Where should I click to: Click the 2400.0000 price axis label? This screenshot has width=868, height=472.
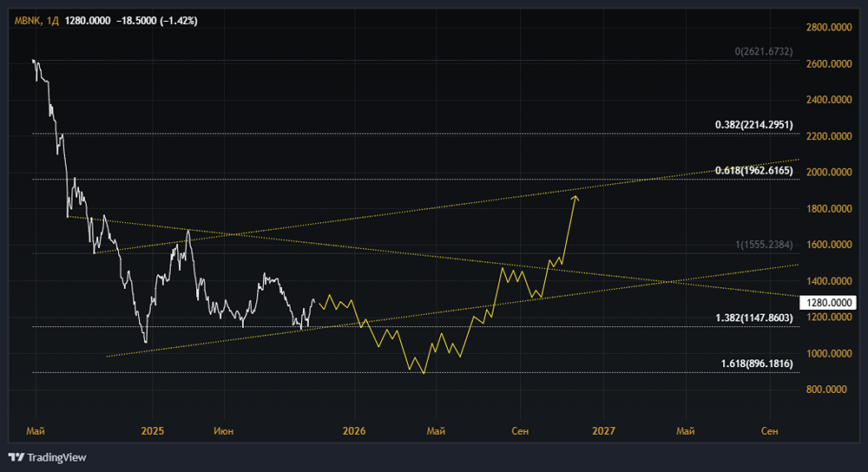click(x=829, y=100)
